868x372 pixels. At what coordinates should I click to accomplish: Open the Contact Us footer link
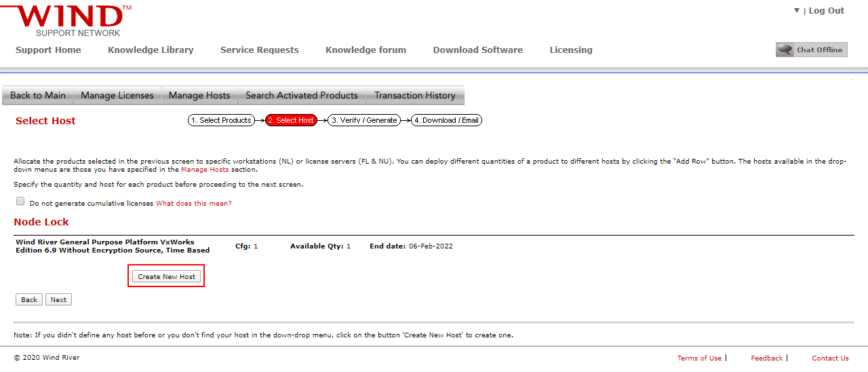[x=830, y=358]
